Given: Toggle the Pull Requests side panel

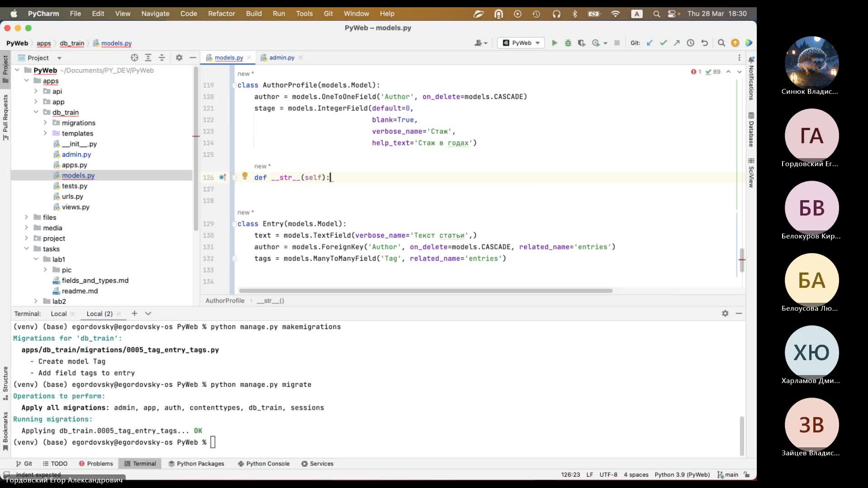Looking at the screenshot, I should [x=5, y=117].
